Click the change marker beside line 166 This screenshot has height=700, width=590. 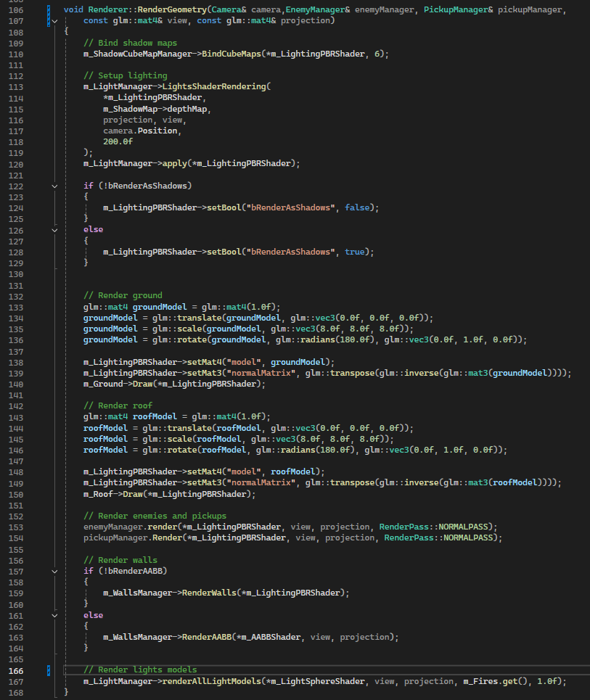click(47, 670)
